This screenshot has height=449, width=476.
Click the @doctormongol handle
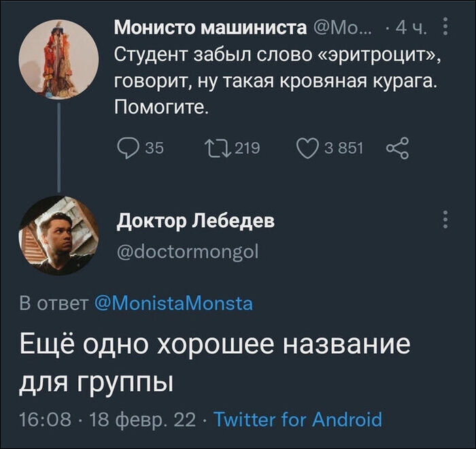click(188, 252)
